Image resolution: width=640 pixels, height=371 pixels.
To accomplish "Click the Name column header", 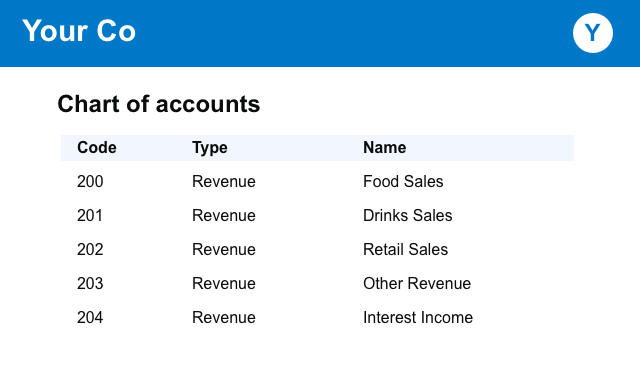I will [x=384, y=148].
